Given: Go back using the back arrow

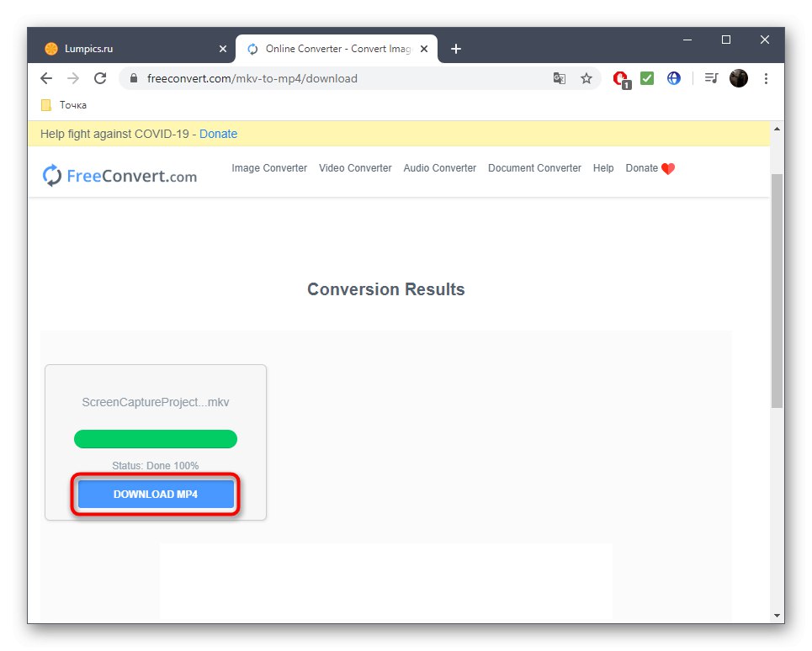Looking at the screenshot, I should pyautogui.click(x=46, y=77).
